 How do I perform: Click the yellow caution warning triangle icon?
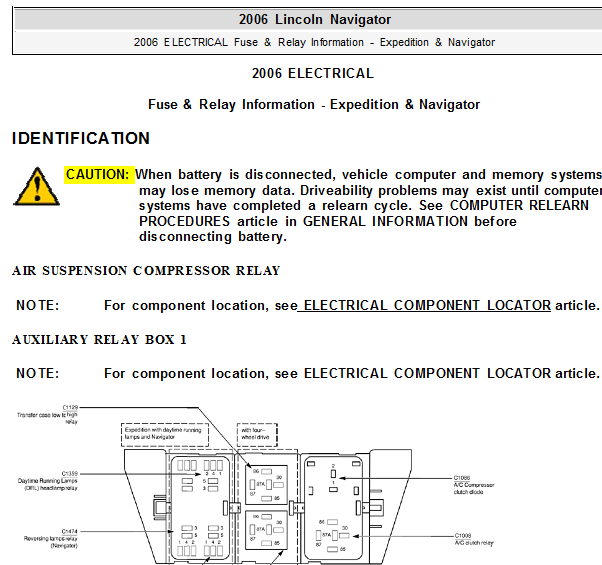[x=36, y=187]
